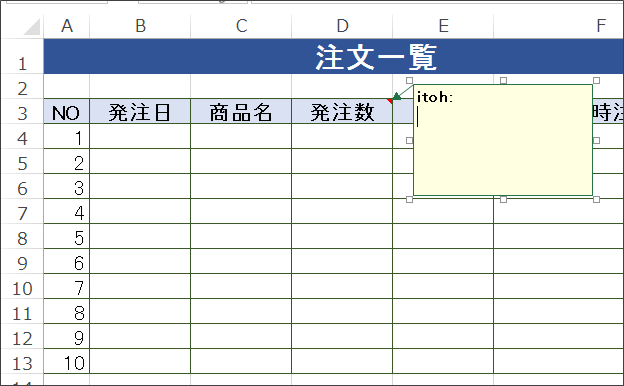Select the NO header cell

tap(66, 111)
